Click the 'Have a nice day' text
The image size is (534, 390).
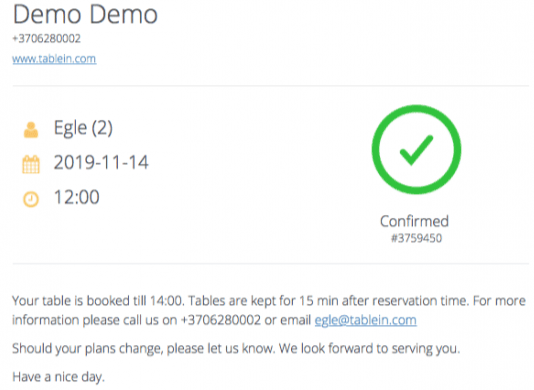[58, 377]
